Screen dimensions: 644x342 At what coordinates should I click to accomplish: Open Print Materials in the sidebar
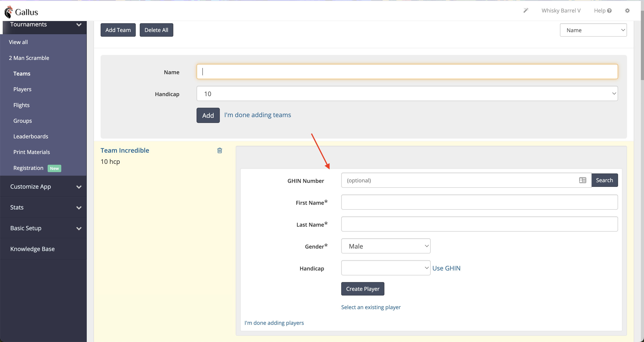(x=32, y=152)
